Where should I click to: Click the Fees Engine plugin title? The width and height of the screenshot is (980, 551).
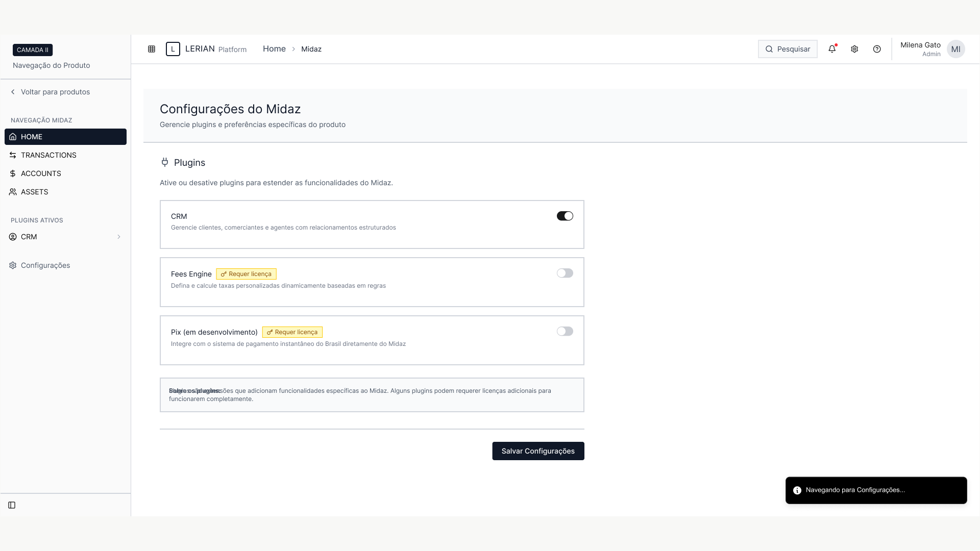click(191, 274)
